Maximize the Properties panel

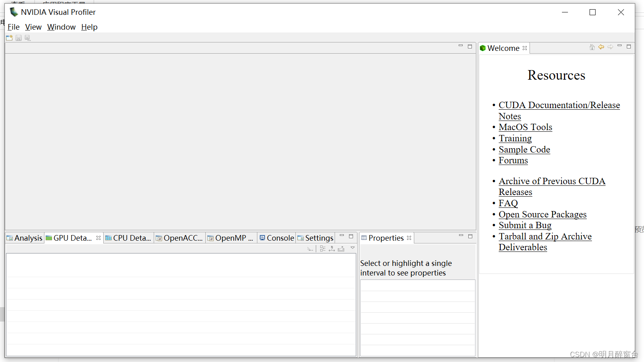click(470, 236)
